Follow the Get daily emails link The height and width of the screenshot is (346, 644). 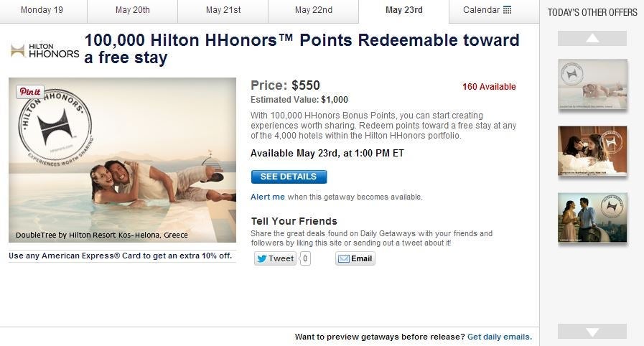(x=499, y=337)
